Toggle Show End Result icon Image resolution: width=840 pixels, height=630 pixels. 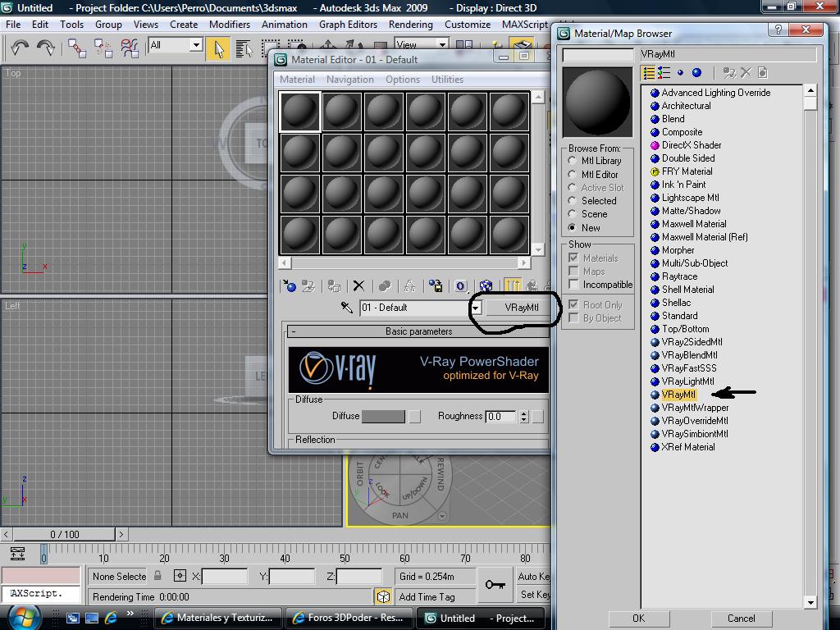(512, 285)
